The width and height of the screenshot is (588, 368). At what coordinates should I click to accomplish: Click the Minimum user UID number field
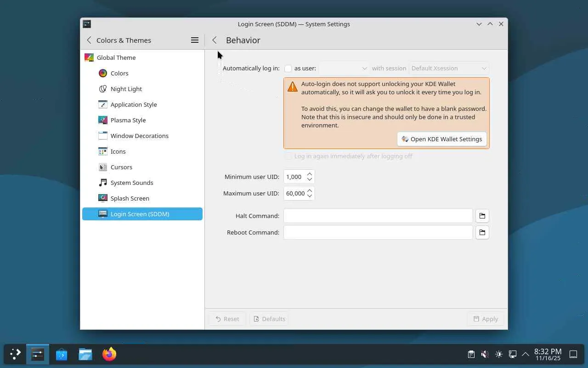[294, 177]
